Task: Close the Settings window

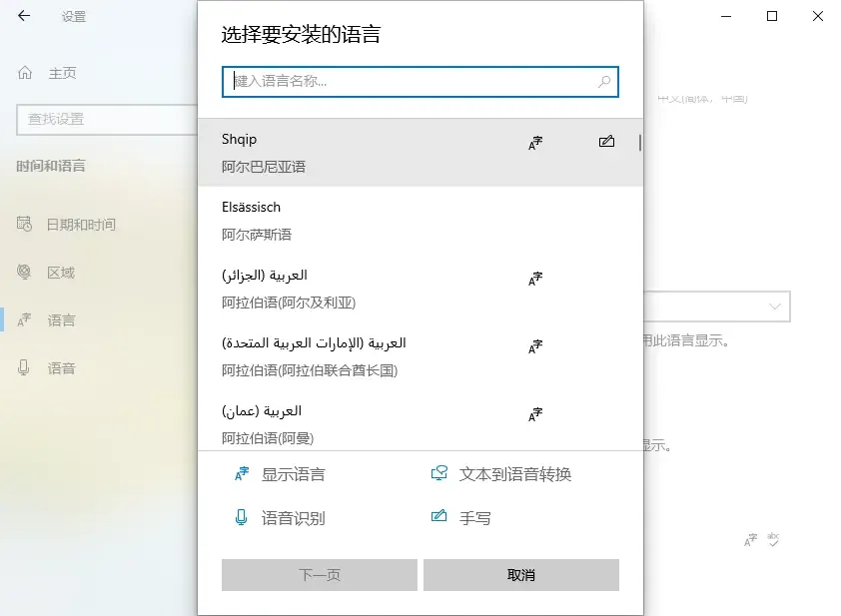Action: click(817, 16)
